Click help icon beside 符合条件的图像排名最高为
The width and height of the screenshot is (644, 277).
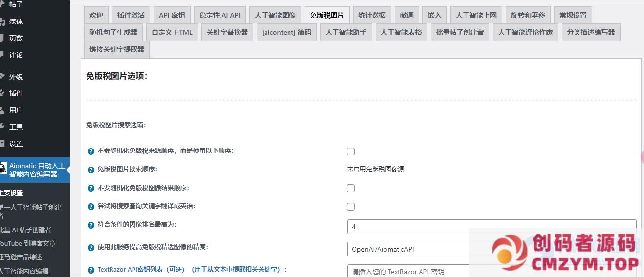pyautogui.click(x=90, y=225)
